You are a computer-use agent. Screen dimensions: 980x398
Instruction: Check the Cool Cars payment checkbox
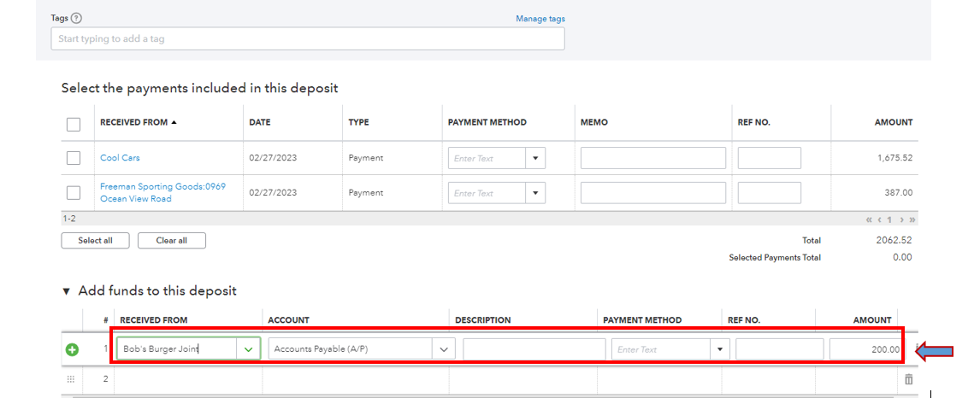[74, 158]
